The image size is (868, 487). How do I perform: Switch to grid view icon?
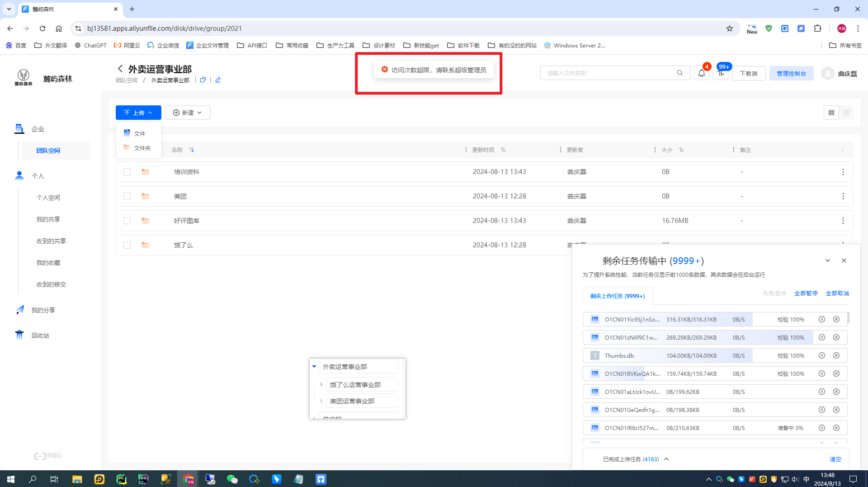tap(846, 113)
